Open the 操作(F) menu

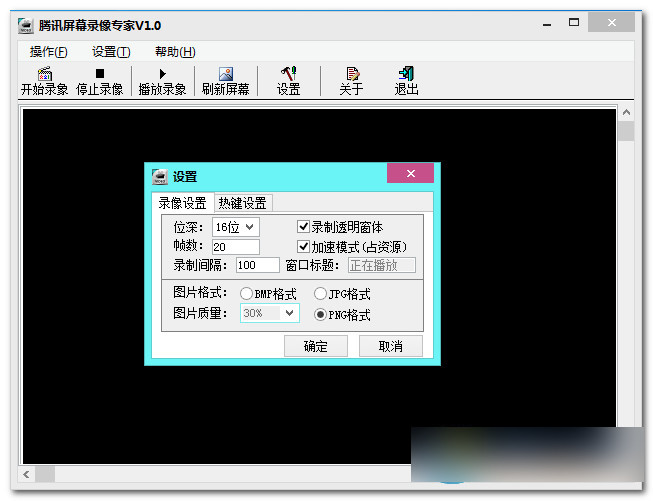(48, 52)
